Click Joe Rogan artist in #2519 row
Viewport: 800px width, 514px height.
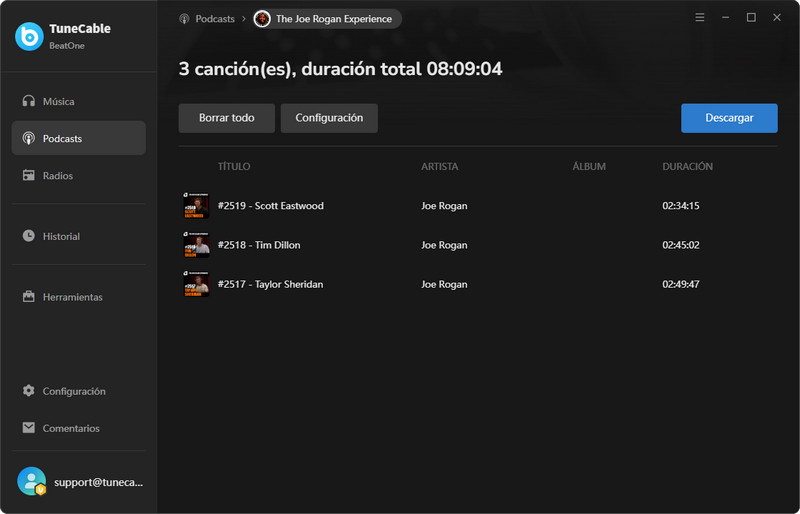point(444,206)
